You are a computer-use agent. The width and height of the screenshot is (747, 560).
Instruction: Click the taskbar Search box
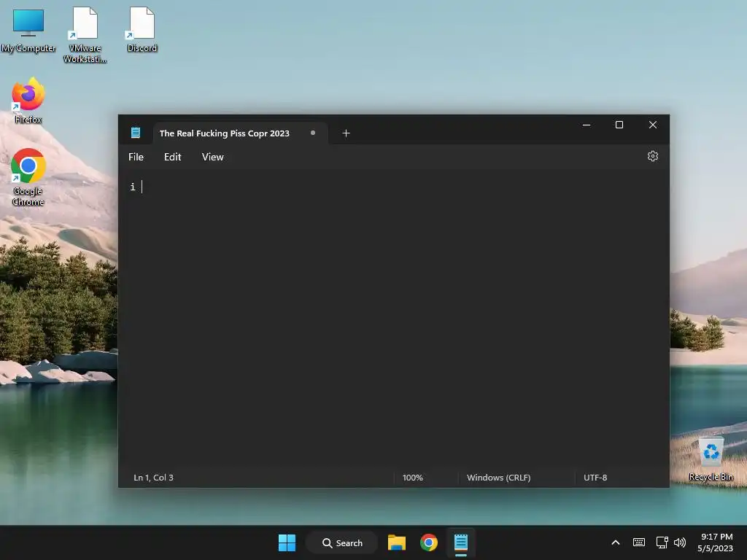coord(342,542)
